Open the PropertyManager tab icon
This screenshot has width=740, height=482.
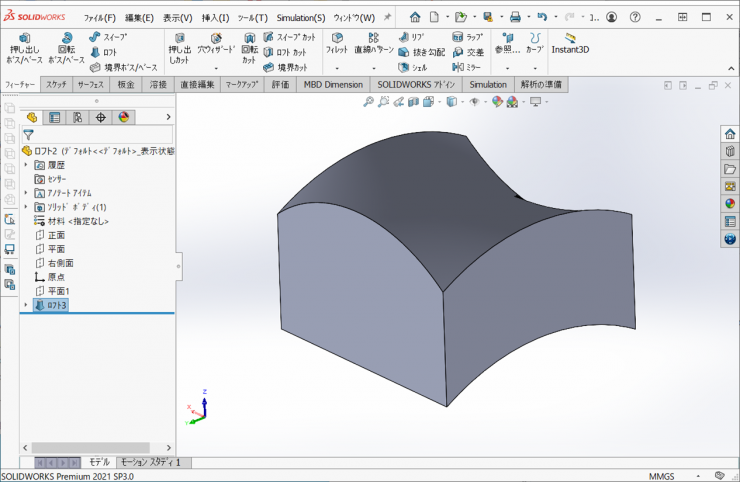coord(54,117)
